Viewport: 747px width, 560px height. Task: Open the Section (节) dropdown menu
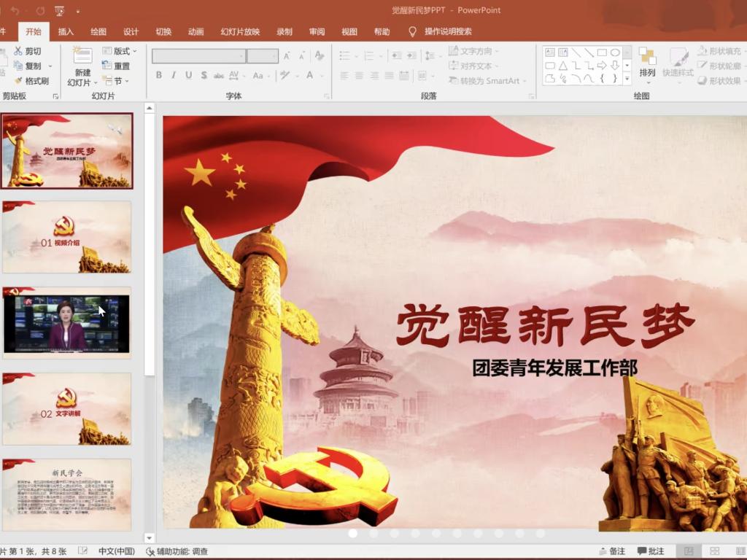[x=116, y=81]
